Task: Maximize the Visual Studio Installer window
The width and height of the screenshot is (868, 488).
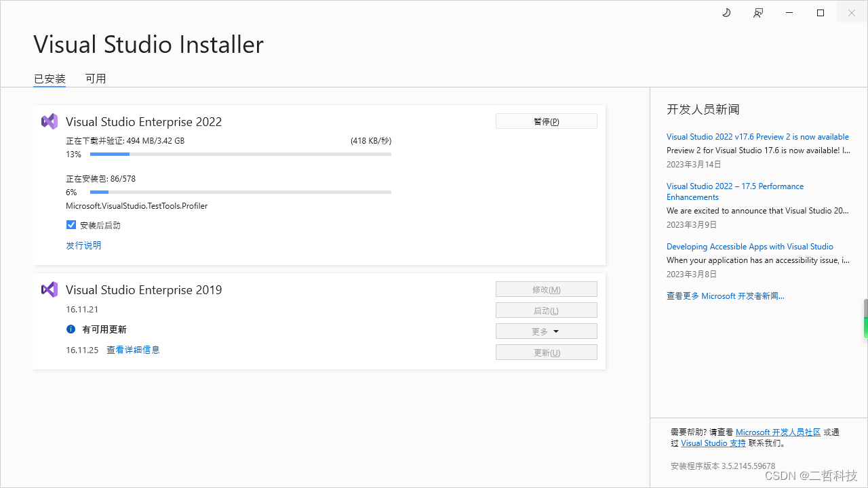Action: tap(821, 13)
